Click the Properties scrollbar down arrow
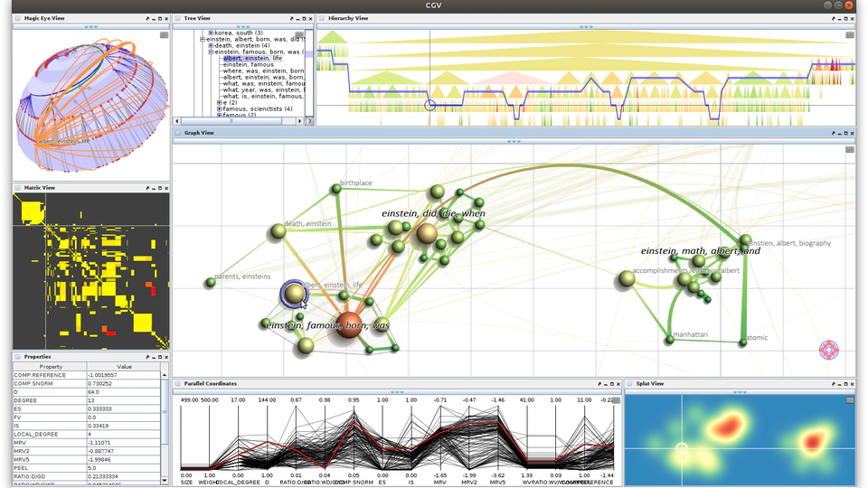Screen dimensions: 868x488 pos(165,480)
